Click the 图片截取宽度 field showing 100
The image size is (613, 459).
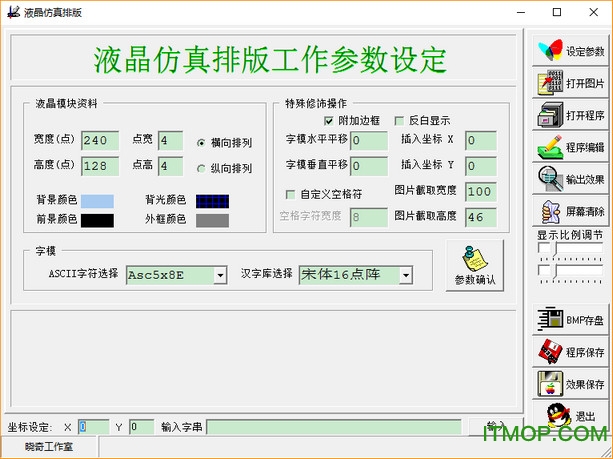pyautogui.click(x=481, y=192)
